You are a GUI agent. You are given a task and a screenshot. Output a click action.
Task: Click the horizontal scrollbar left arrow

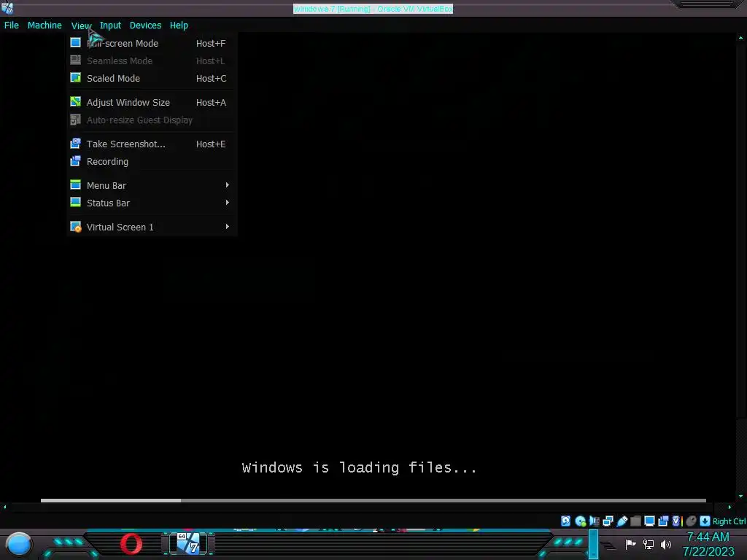click(x=5, y=507)
